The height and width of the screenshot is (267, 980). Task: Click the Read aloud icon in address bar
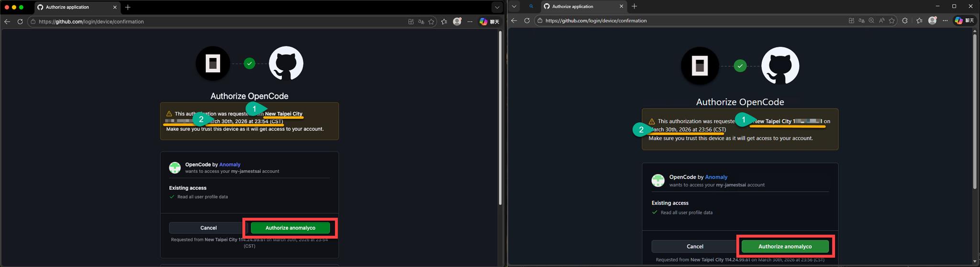point(881,21)
